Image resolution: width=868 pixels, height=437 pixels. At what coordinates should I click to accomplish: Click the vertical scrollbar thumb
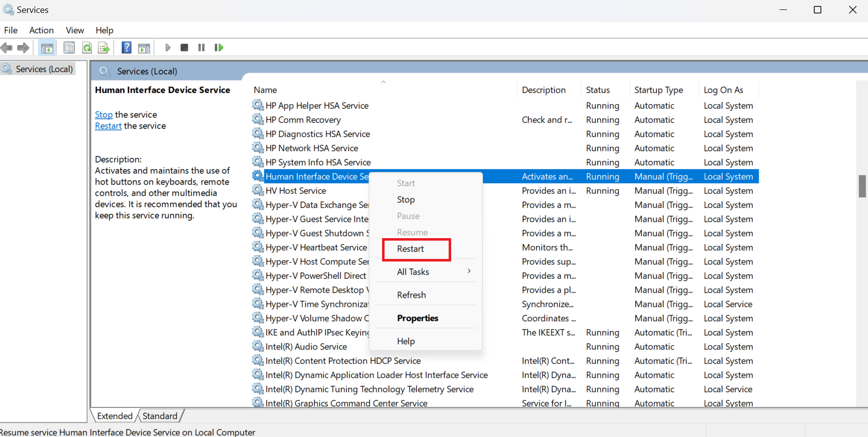point(863,186)
